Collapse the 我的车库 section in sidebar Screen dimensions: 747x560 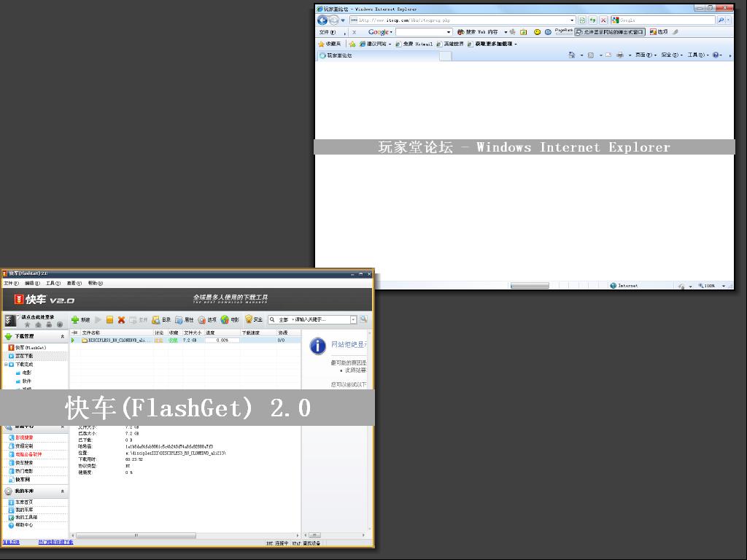click(62, 491)
